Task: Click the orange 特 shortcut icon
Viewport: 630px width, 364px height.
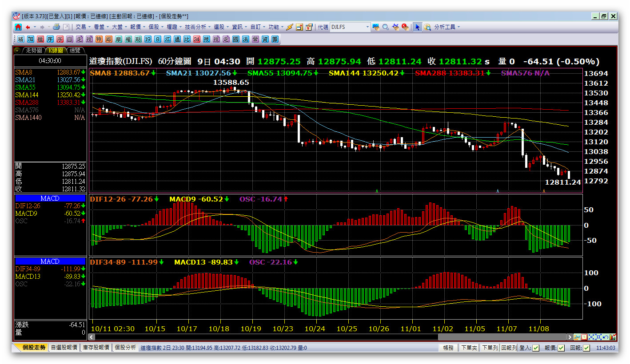Action: (99, 39)
